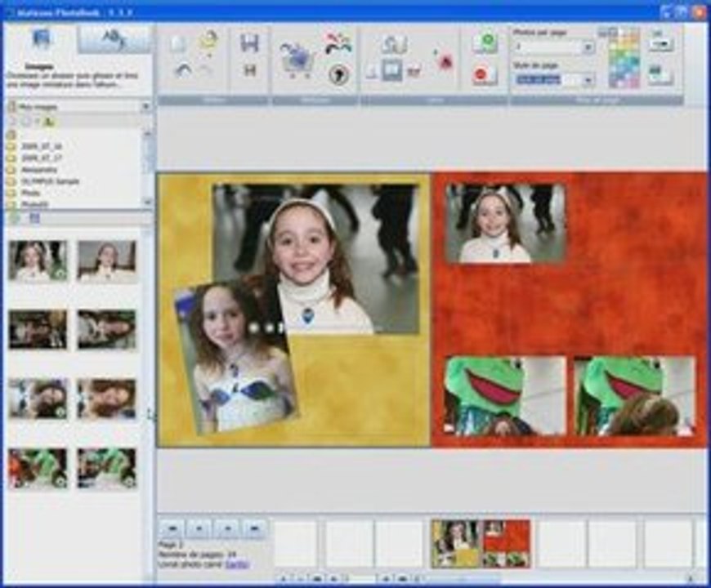The width and height of the screenshot is (711, 588).
Task: Click the folder list scrollbar up arrow
Action: pos(147,133)
